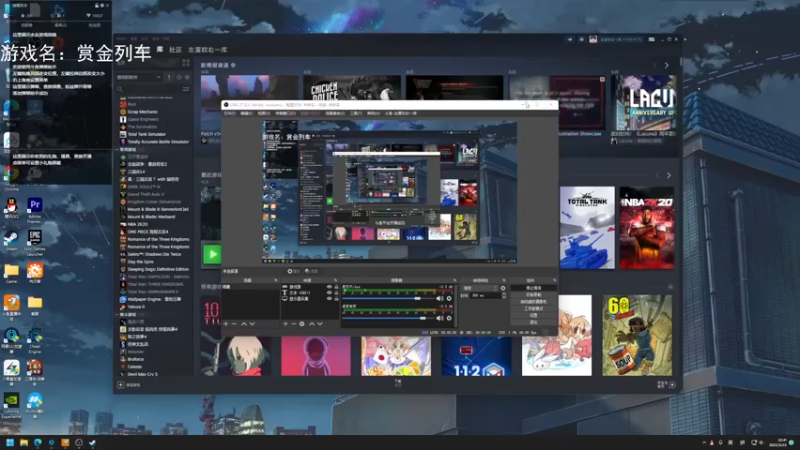Move source up in OBS sources panel
Image resolution: width=800 pixels, height=450 pixels.
312,323
